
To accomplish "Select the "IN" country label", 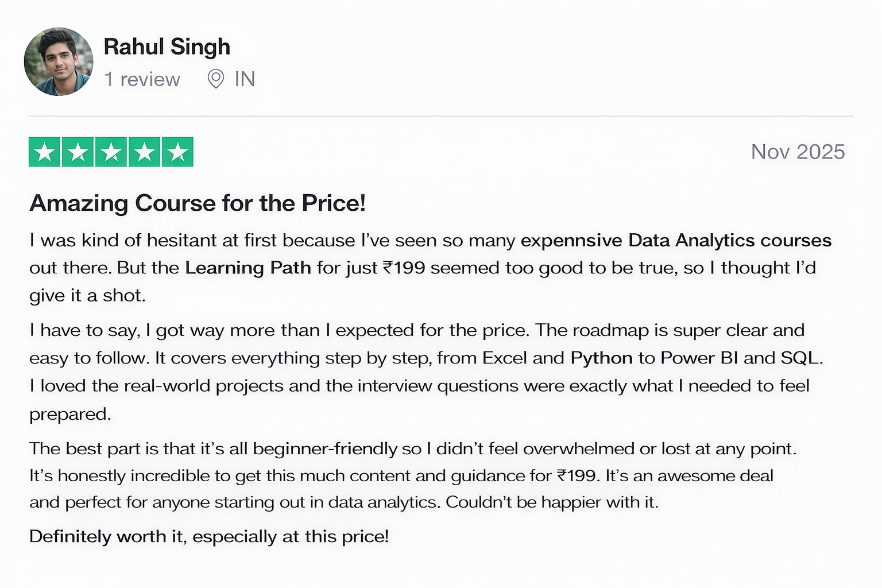I will click(245, 79).
